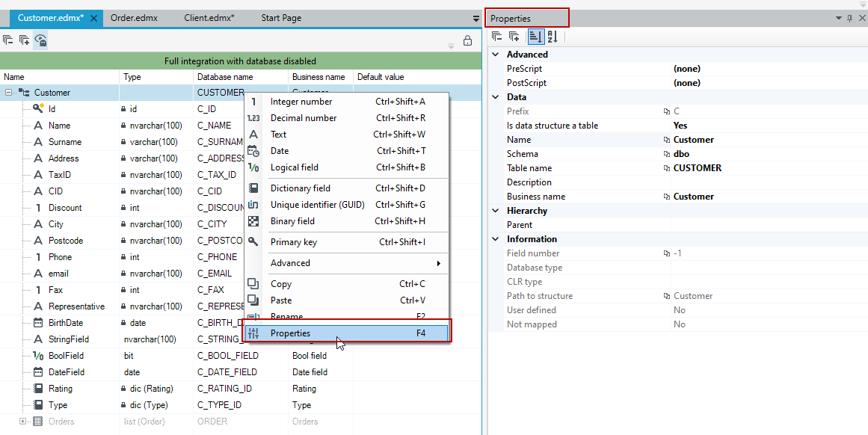
Task: Close the Customer.edmx tab
Action: tap(93, 18)
